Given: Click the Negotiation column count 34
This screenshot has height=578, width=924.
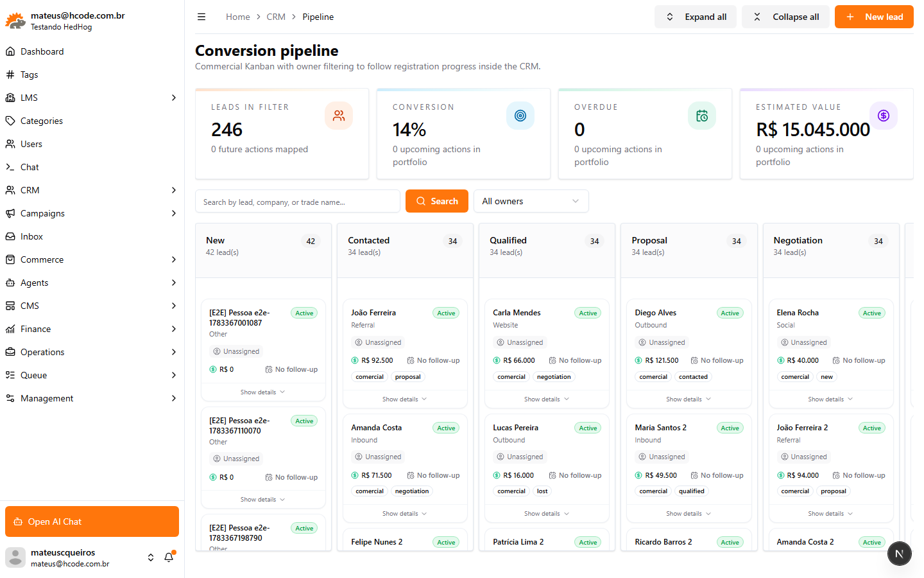Looking at the screenshot, I should pyautogui.click(x=878, y=241).
